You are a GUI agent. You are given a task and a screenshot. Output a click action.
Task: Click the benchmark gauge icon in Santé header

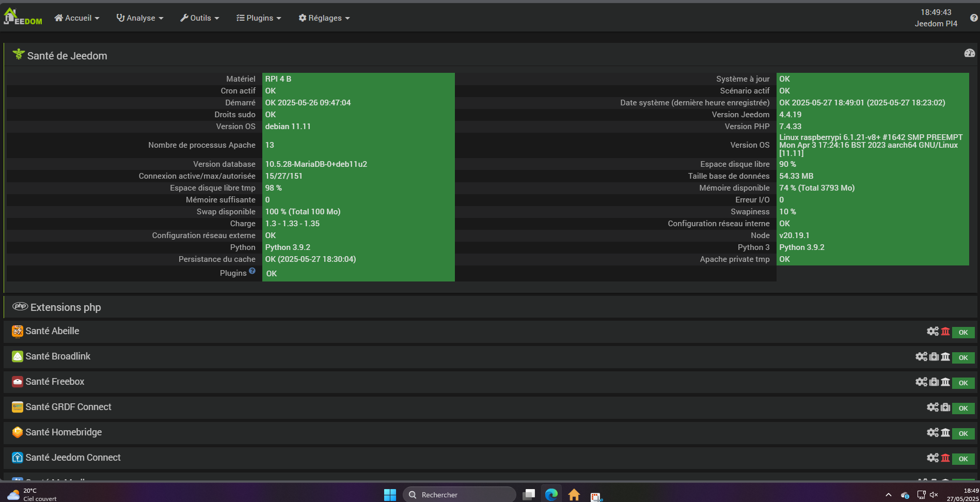(970, 53)
